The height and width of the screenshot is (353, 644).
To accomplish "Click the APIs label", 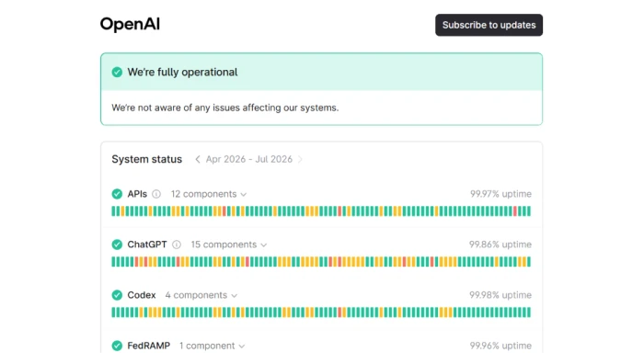I will tap(137, 194).
